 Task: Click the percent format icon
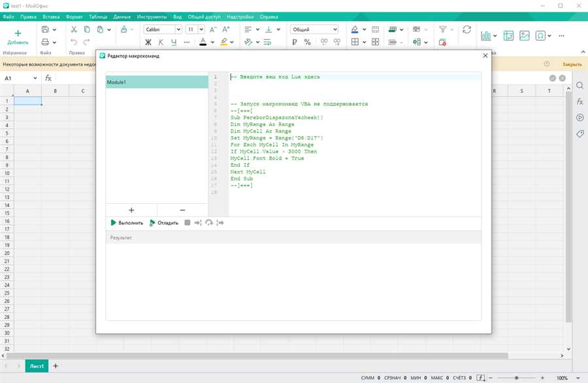tap(308, 42)
